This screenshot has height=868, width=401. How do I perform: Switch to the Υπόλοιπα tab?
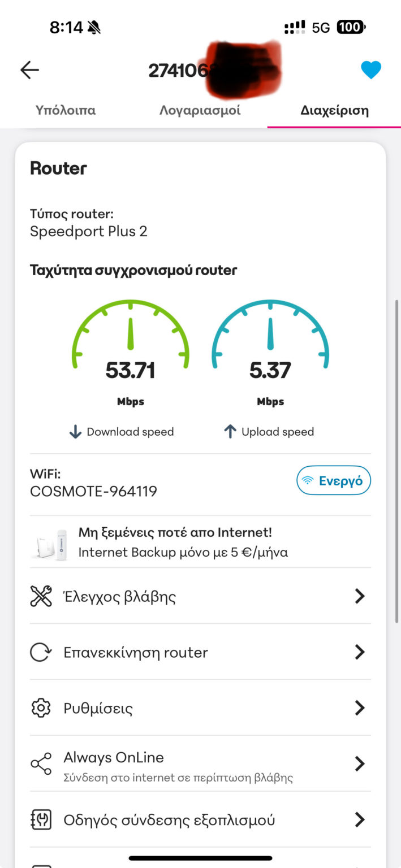click(66, 110)
